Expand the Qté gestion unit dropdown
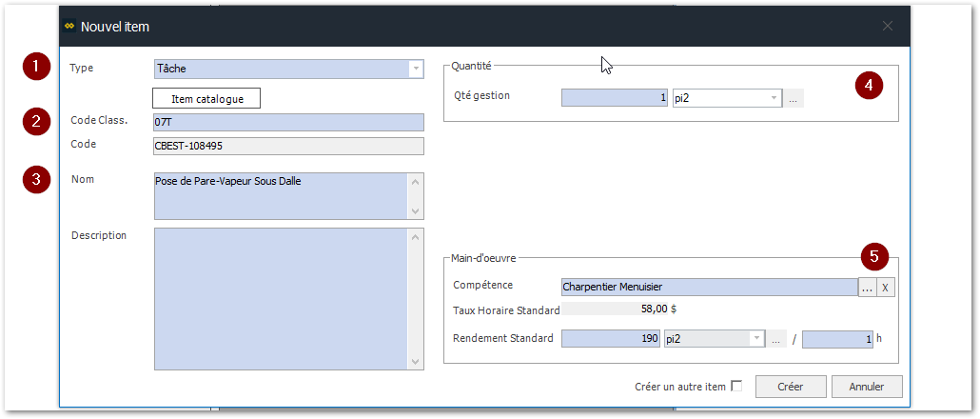 point(774,97)
